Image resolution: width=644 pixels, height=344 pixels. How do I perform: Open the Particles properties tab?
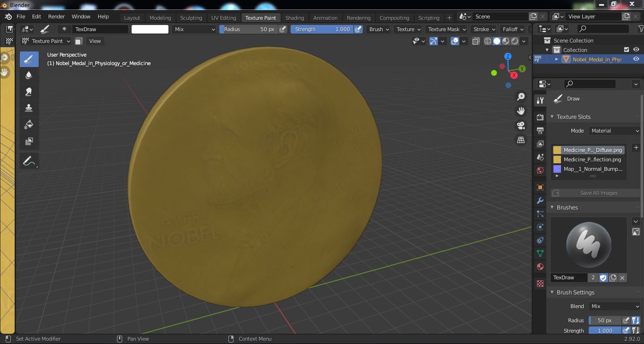coord(540,214)
